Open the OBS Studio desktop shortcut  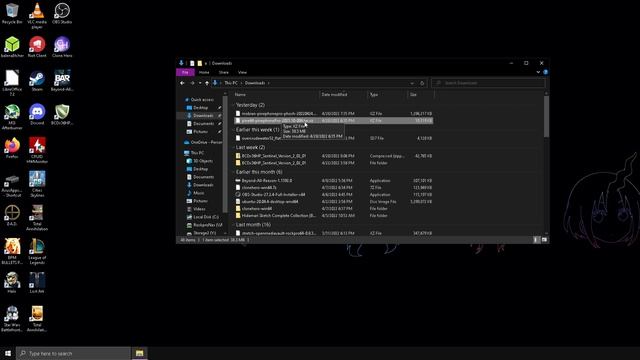coord(62,14)
